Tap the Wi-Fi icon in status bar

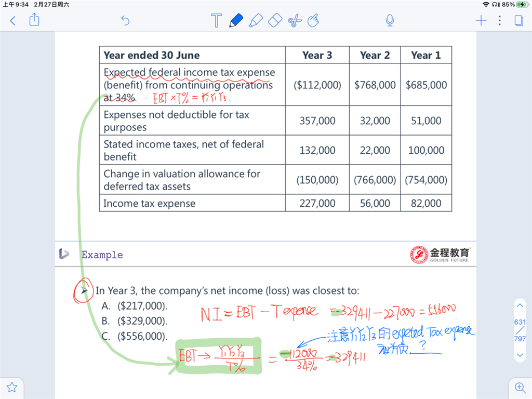pyautogui.click(x=486, y=4)
